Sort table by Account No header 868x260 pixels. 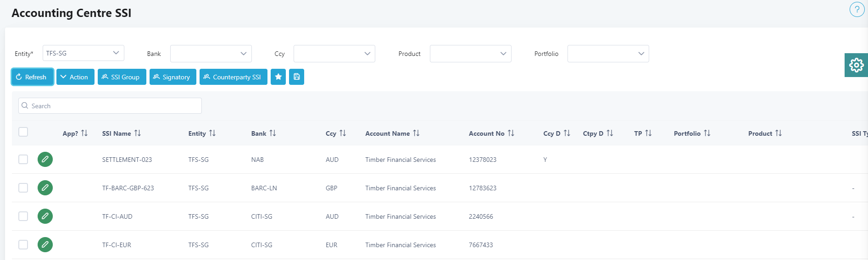511,133
